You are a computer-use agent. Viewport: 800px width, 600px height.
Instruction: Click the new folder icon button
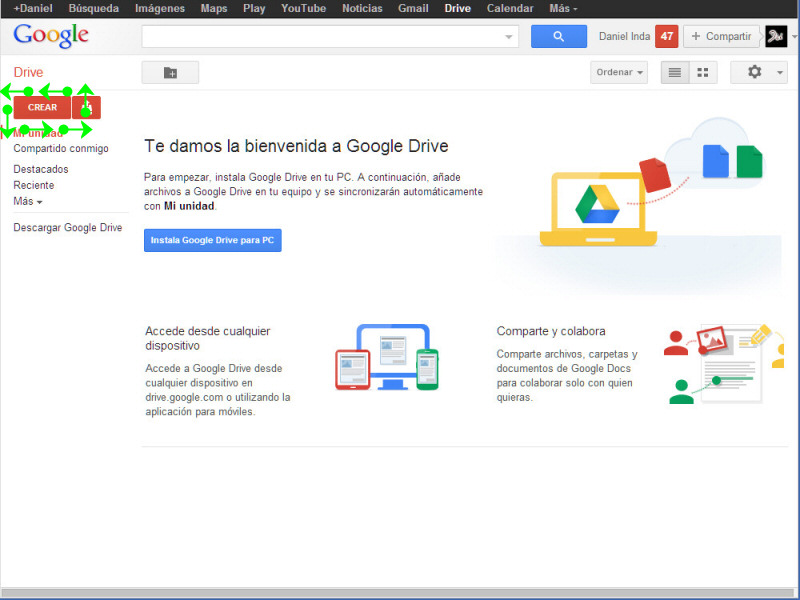tap(170, 72)
